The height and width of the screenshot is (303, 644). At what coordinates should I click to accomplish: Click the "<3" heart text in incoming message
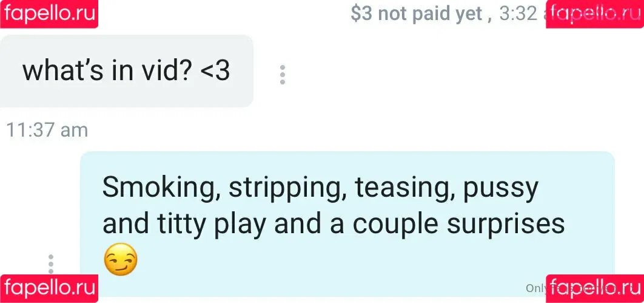(215, 72)
